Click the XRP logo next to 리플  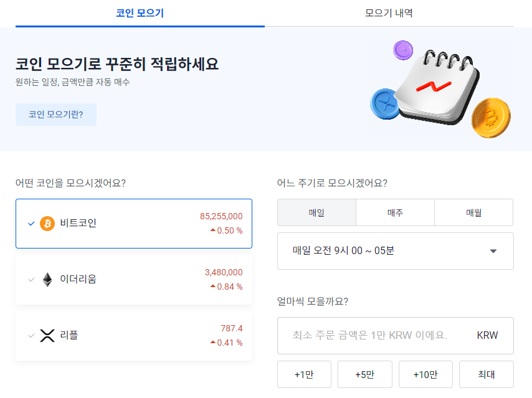click(49, 336)
